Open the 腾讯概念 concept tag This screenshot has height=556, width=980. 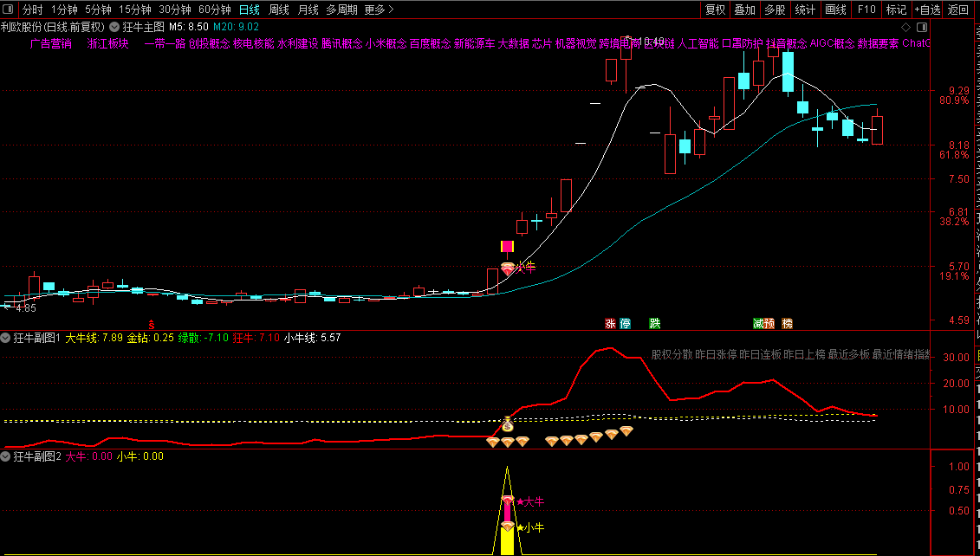point(342,43)
